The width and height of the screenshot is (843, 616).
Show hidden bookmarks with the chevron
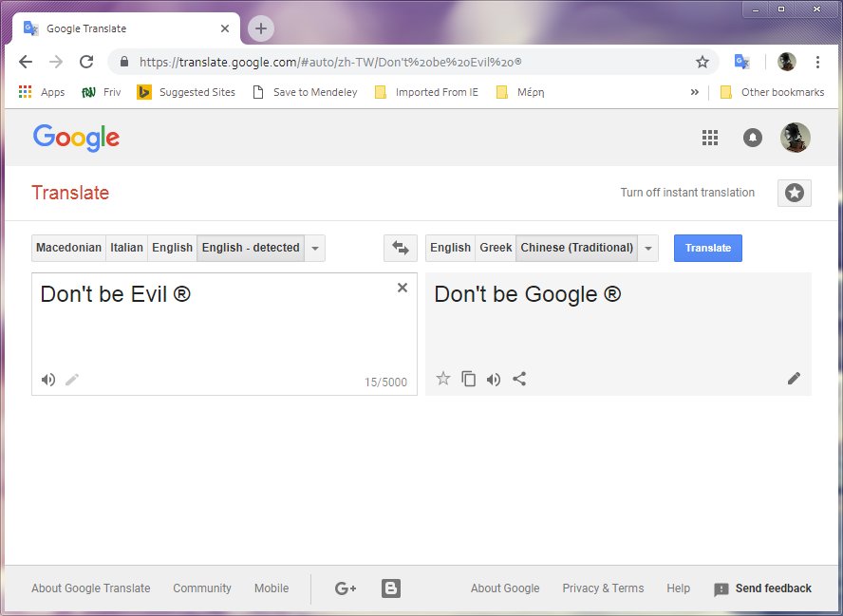tap(695, 92)
